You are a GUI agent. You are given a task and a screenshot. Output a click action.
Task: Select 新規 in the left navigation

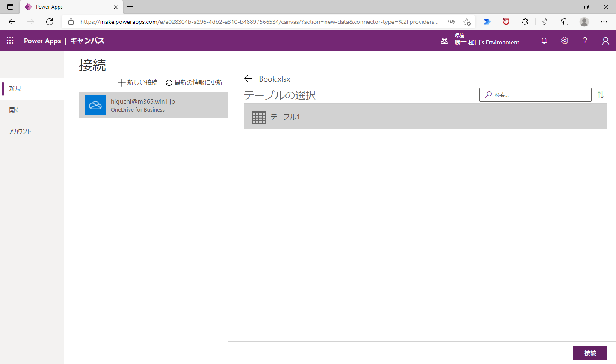32,89
